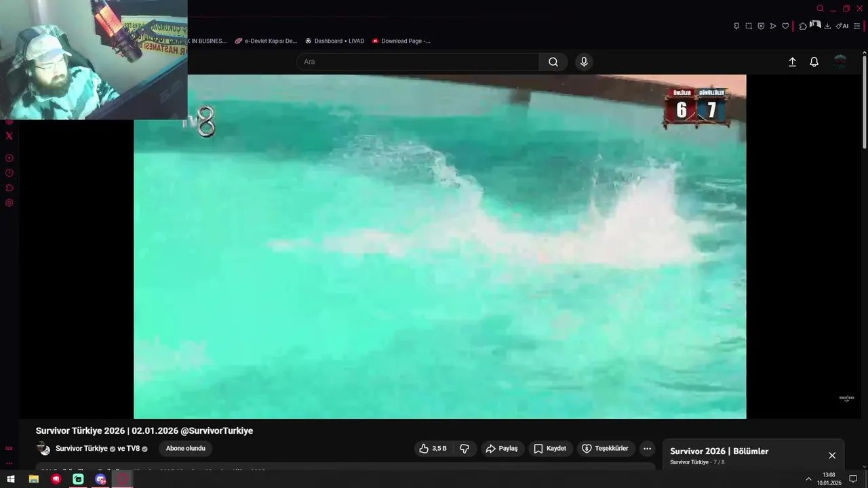
Task: Open browser profile picture icon
Action: (815, 25)
